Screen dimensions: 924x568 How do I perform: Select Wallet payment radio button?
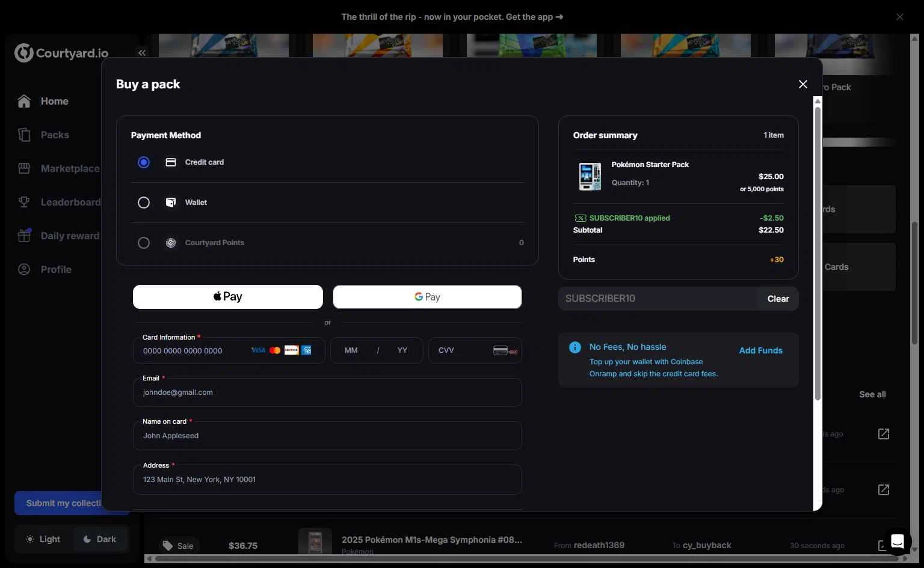(144, 203)
